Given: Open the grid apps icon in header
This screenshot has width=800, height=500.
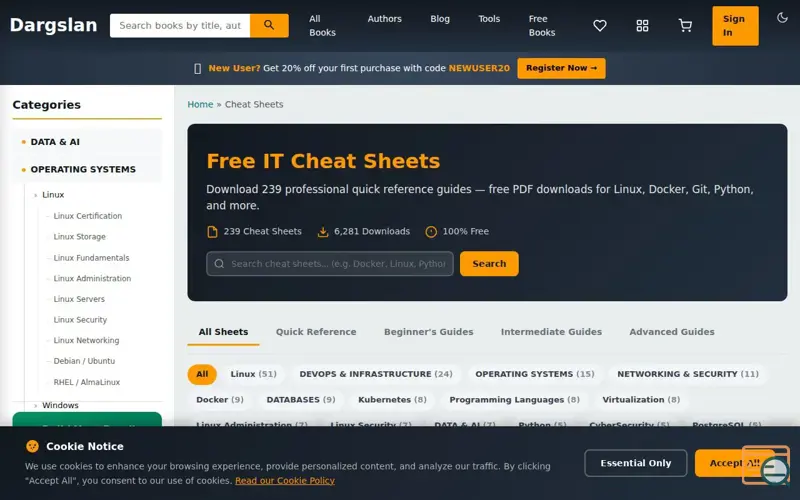Looking at the screenshot, I should coord(642,26).
